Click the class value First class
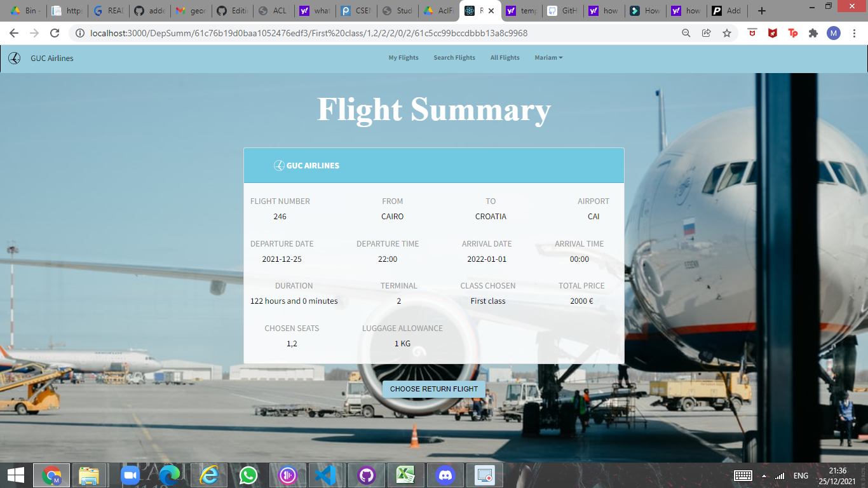 tap(488, 301)
